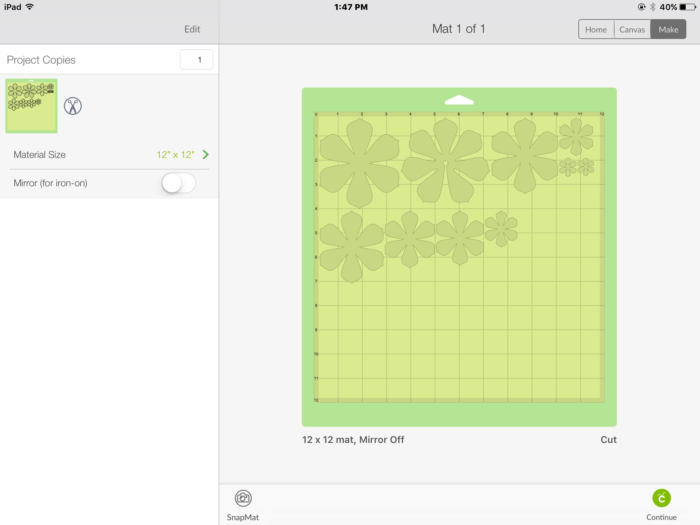Select the green mat thumbnail

pos(31,106)
